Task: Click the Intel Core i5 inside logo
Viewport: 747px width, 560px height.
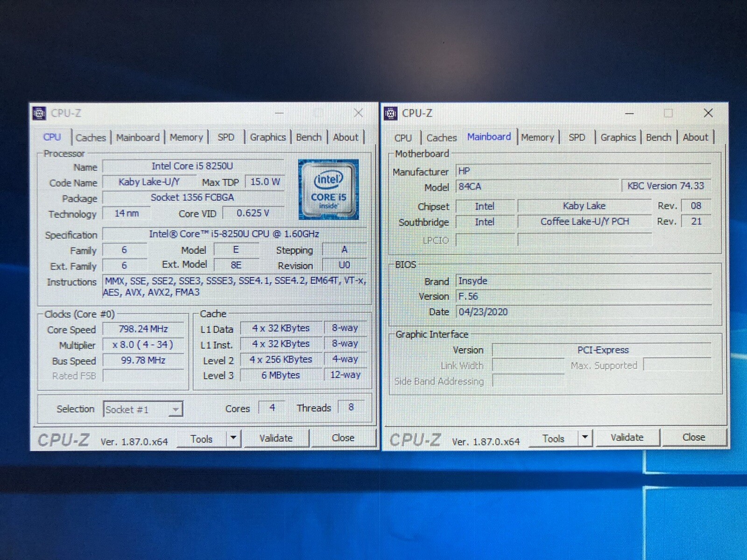Action: [329, 189]
